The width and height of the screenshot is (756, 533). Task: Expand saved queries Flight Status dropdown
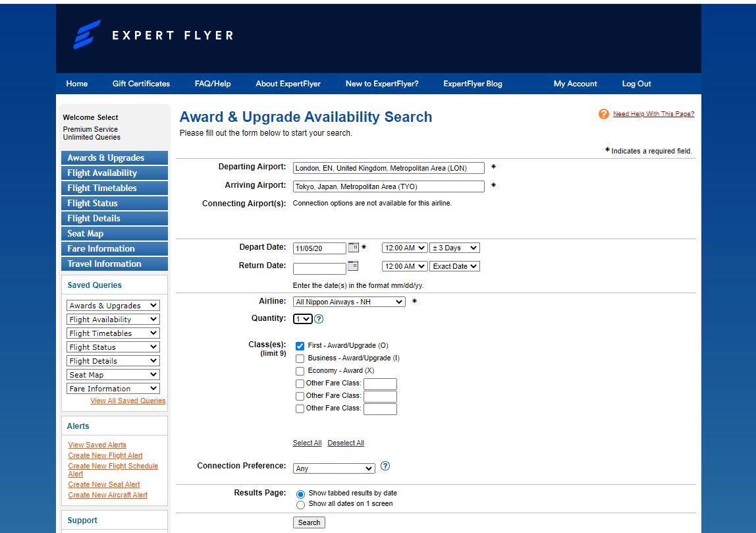[113, 347]
